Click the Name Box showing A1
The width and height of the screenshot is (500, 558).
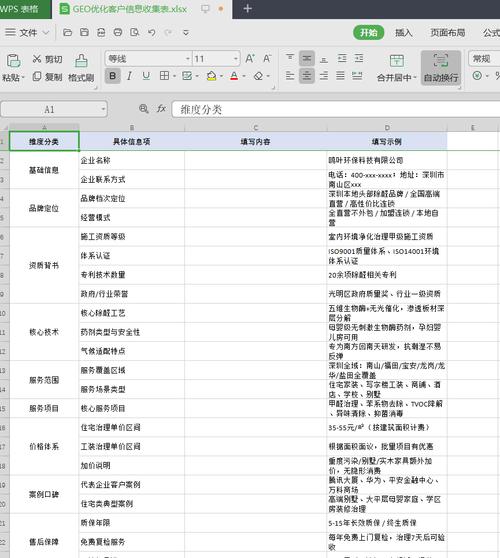pyautogui.click(x=54, y=109)
